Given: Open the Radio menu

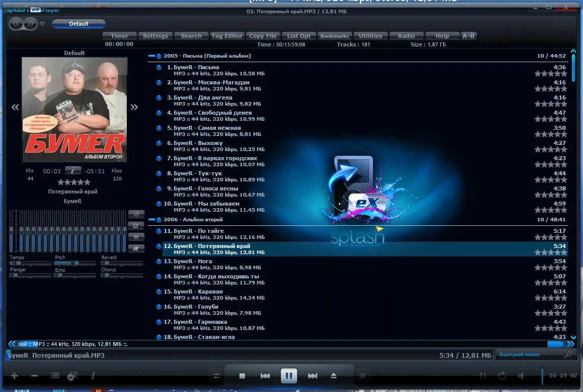Looking at the screenshot, I should (x=406, y=36).
